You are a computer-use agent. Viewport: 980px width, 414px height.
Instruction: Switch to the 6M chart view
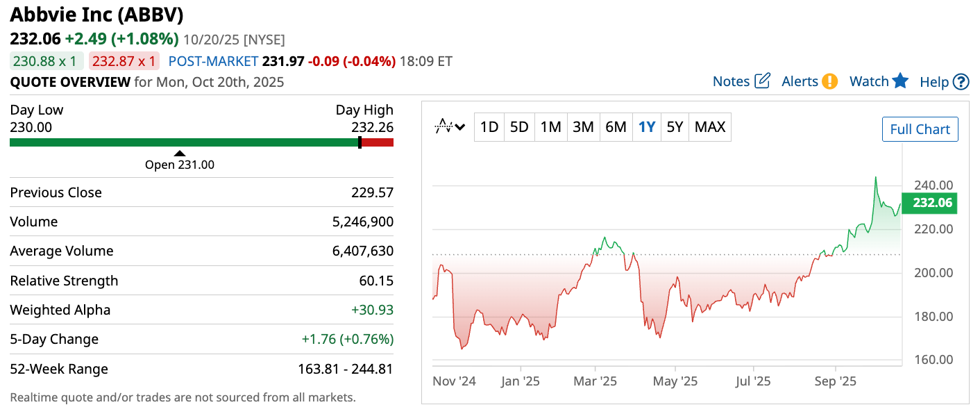click(616, 127)
